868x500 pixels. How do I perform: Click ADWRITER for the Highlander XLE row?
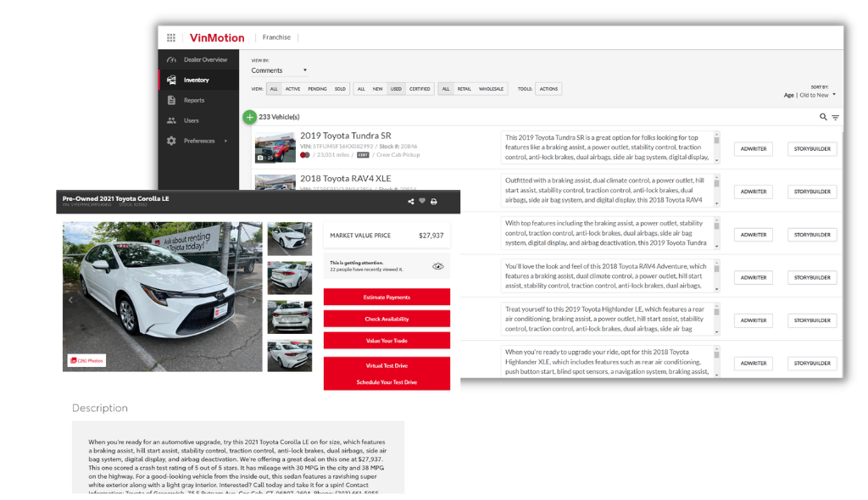[754, 364]
